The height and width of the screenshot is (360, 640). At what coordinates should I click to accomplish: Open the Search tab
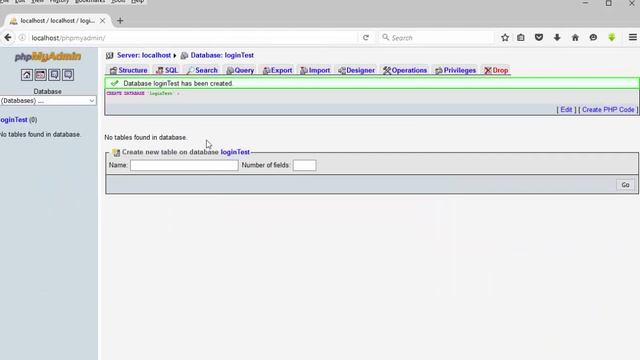pyautogui.click(x=202, y=70)
